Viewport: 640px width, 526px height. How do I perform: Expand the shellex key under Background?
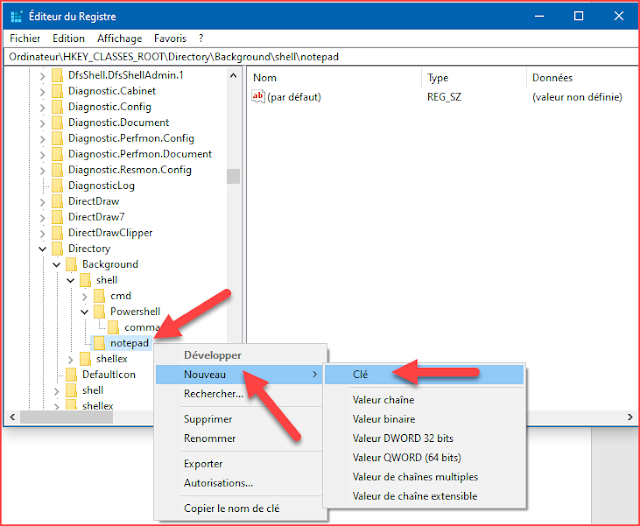(x=71, y=360)
